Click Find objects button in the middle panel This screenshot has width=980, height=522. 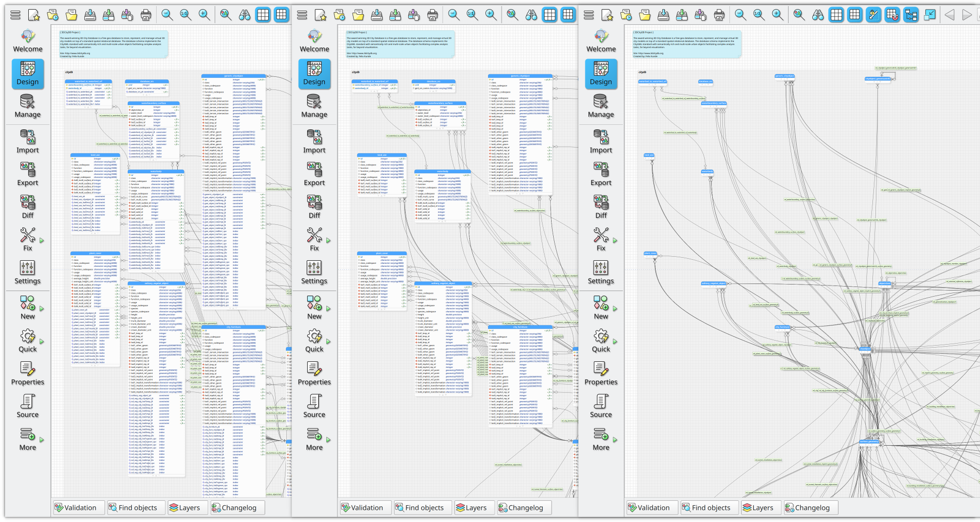point(423,508)
